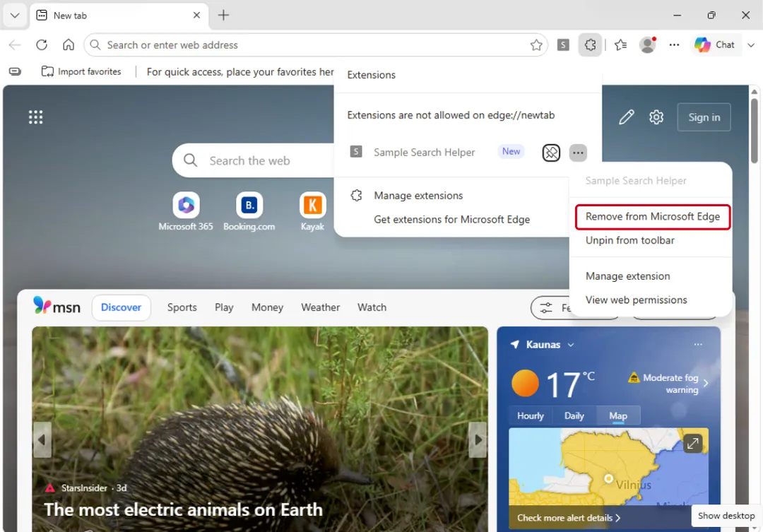Refresh the current page

42,45
